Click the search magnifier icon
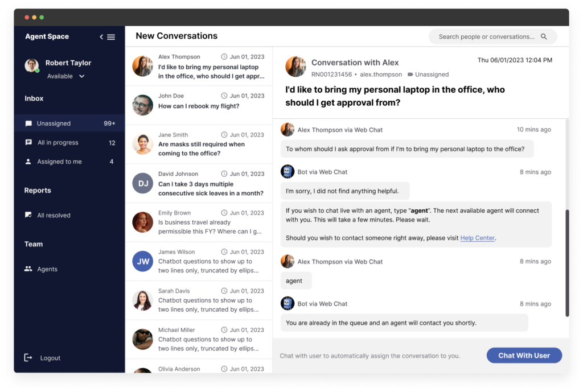 [544, 37]
